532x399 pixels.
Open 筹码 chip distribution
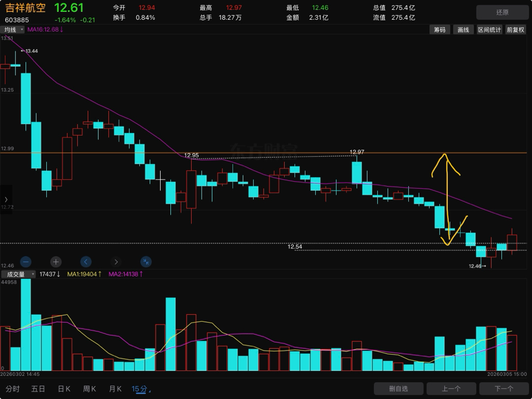tap(440, 30)
